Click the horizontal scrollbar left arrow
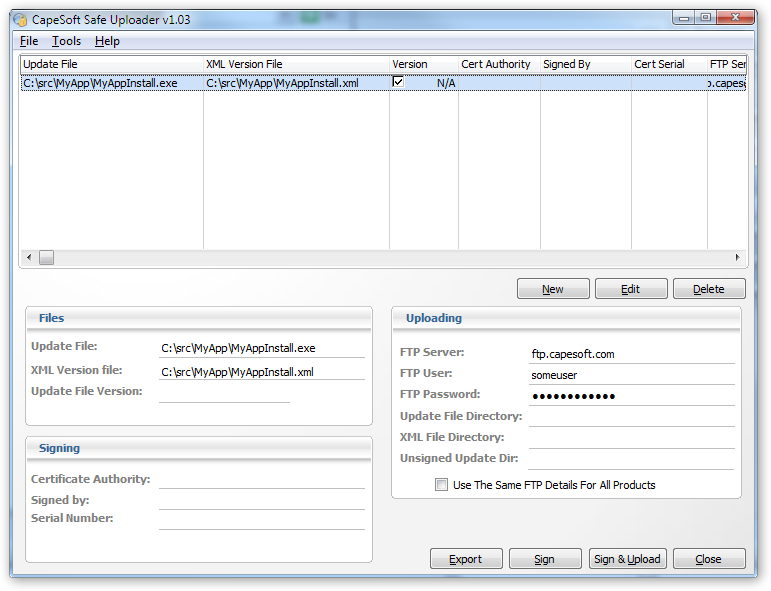The width and height of the screenshot is (771, 591). pyautogui.click(x=28, y=258)
